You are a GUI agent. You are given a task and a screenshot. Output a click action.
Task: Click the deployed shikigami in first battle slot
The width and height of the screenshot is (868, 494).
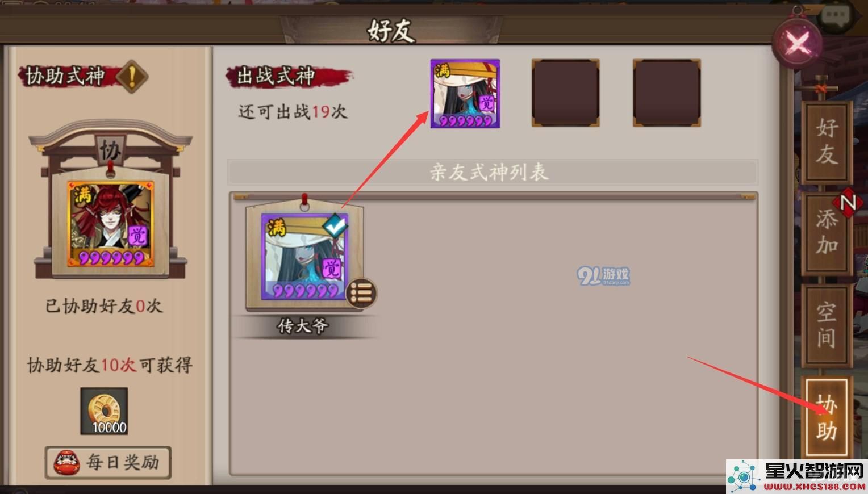tap(465, 94)
